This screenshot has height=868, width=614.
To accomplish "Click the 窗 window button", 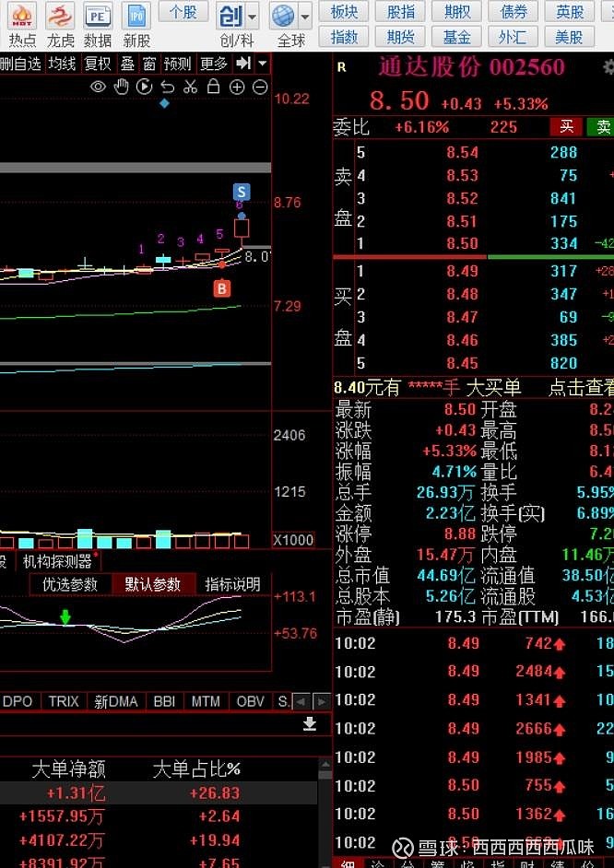I will [149, 64].
